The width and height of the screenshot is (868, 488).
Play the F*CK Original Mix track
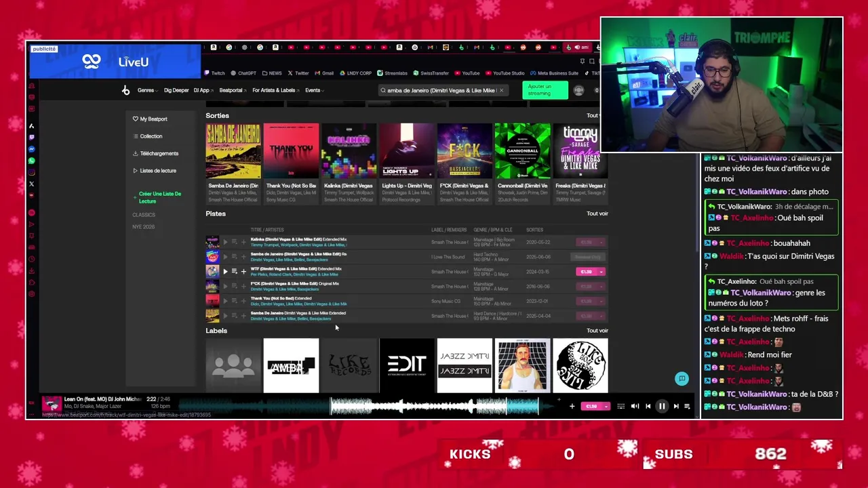coord(225,286)
